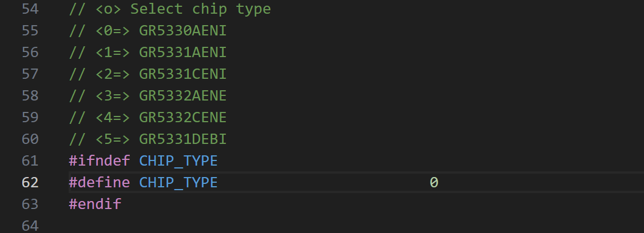
Task: Click the #endif directive
Action: coord(95,204)
